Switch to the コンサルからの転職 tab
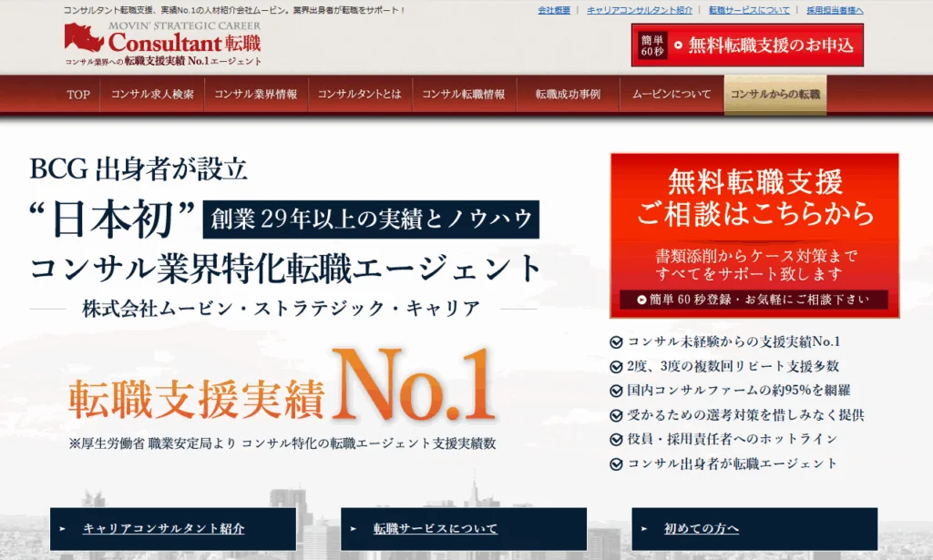 775,94
